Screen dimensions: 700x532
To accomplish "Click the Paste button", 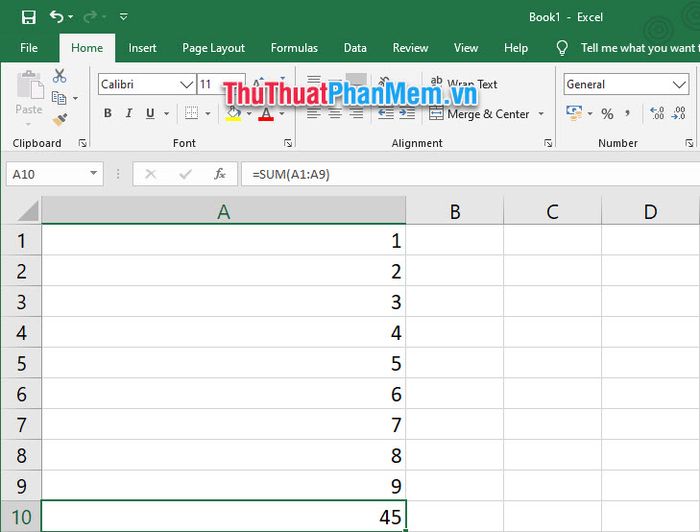I will pyautogui.click(x=29, y=95).
